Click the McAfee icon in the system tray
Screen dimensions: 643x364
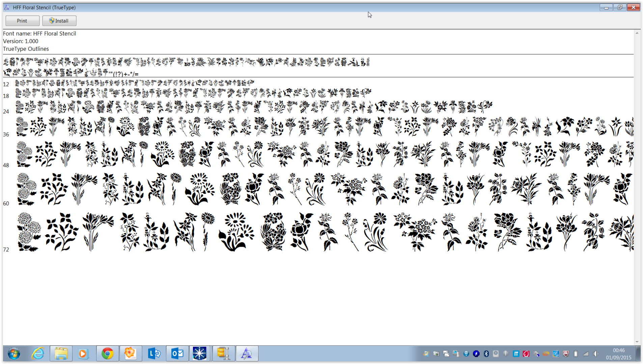click(x=566, y=354)
